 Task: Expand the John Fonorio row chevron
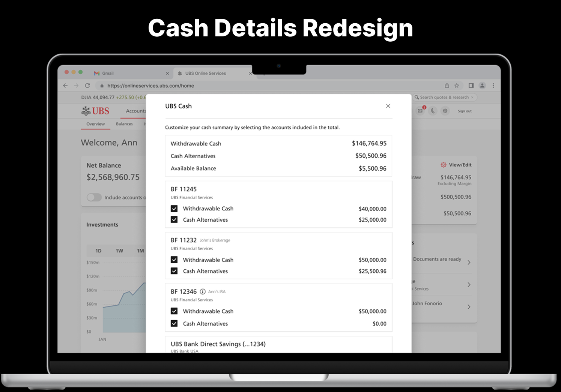[469, 307]
